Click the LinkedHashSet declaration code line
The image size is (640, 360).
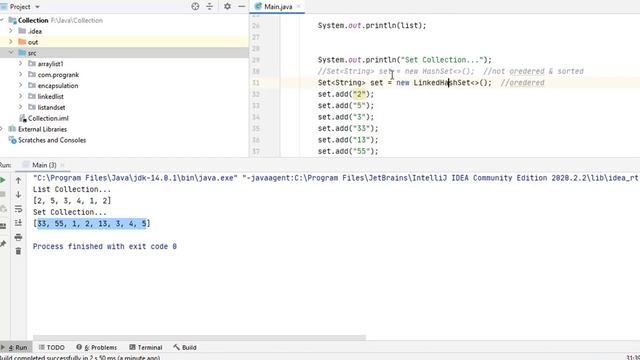[431, 83]
